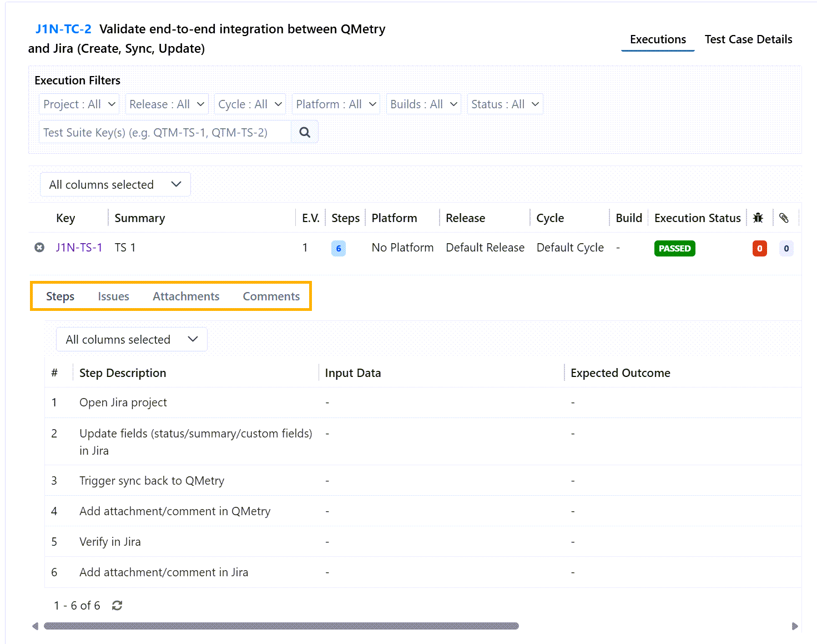Image resolution: width=817 pixels, height=644 pixels.
Task: Click the bug column header icon
Action: click(758, 218)
